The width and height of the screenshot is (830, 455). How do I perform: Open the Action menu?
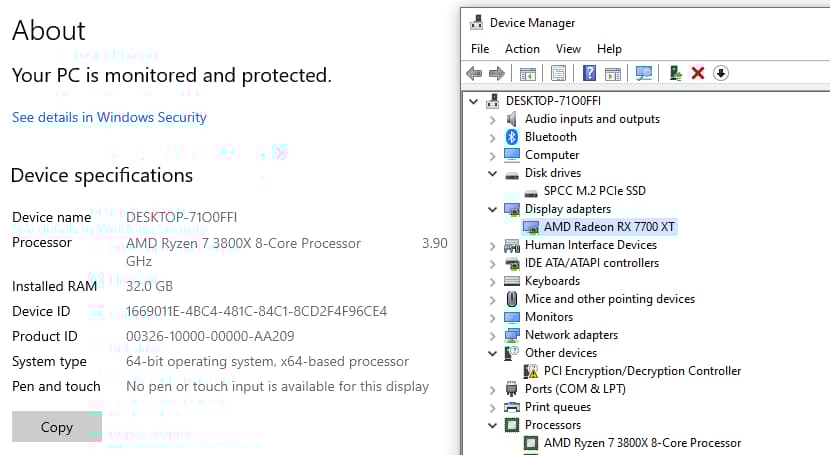(522, 48)
